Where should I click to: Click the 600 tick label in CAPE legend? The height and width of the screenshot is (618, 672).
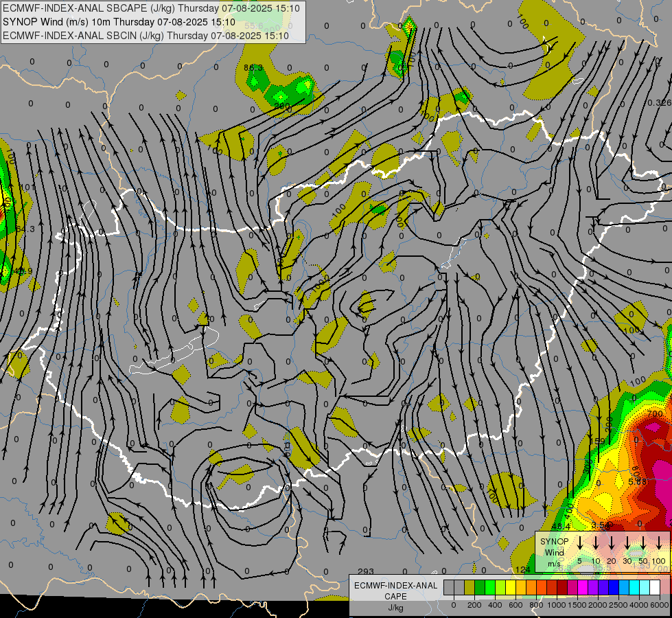pos(515,605)
